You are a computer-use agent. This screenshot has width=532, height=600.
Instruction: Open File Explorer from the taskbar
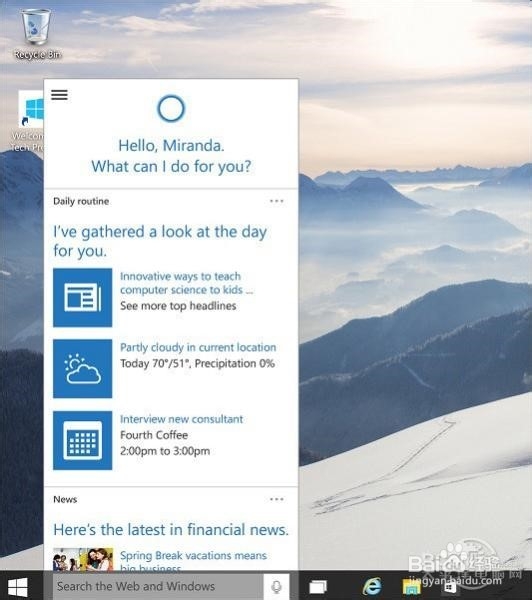411,587
